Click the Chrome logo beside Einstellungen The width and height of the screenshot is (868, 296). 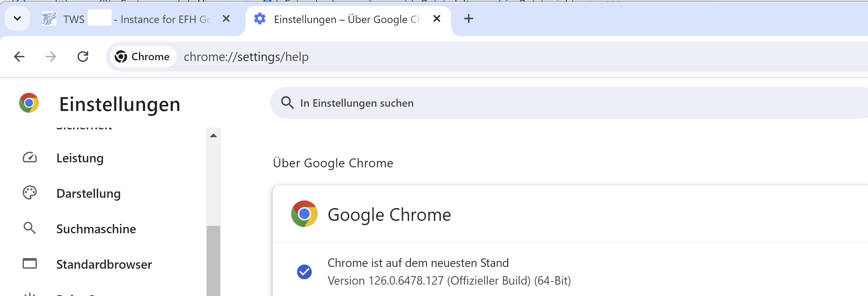[x=29, y=103]
